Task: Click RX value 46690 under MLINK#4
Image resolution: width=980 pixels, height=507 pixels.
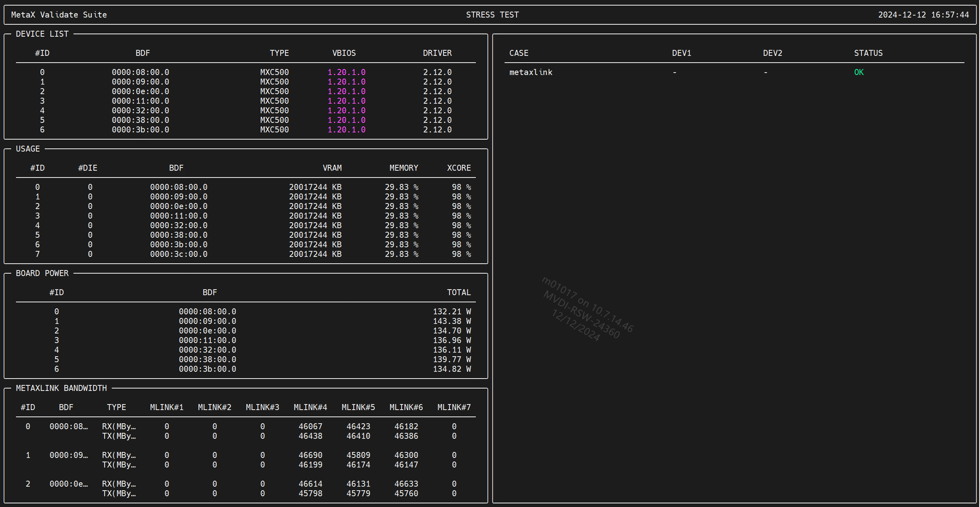Action: pos(310,455)
